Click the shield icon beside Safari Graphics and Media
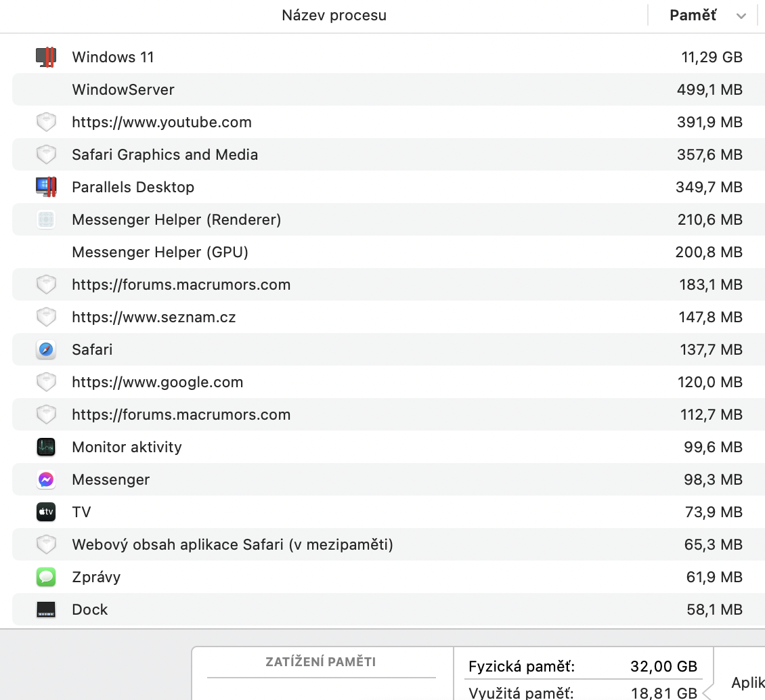Viewport: 765px width, 700px height. [46, 154]
